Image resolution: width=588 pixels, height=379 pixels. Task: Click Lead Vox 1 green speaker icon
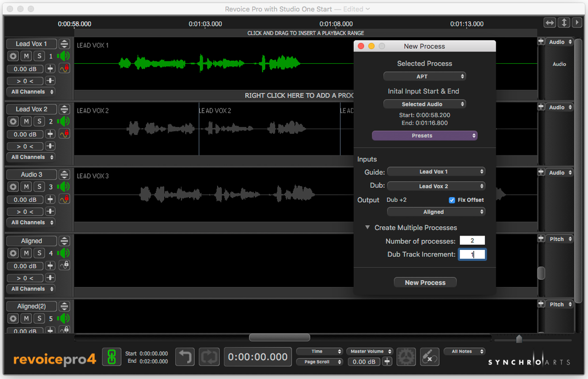64,56
